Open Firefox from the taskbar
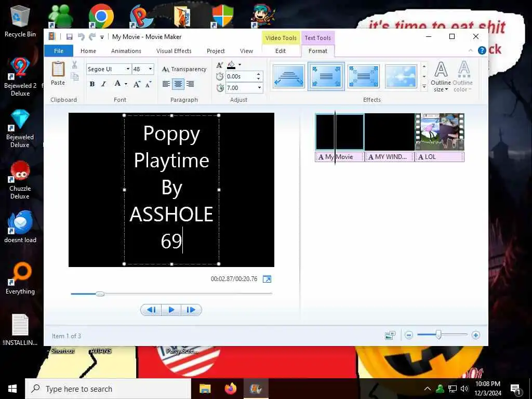The height and width of the screenshot is (399, 532). (x=230, y=389)
